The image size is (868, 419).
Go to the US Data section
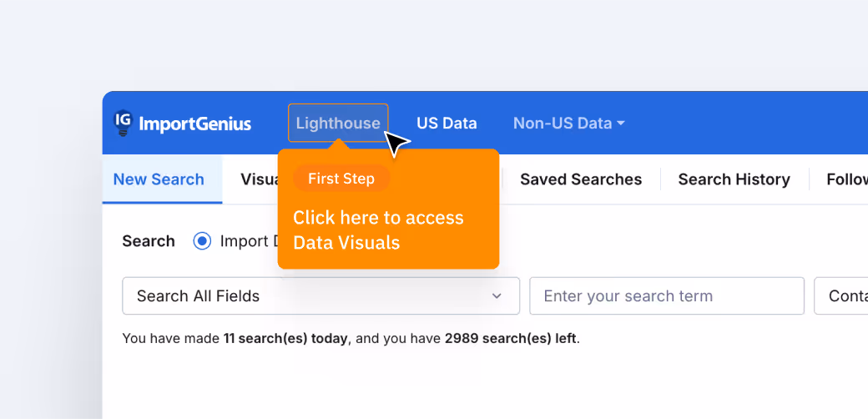[447, 124]
